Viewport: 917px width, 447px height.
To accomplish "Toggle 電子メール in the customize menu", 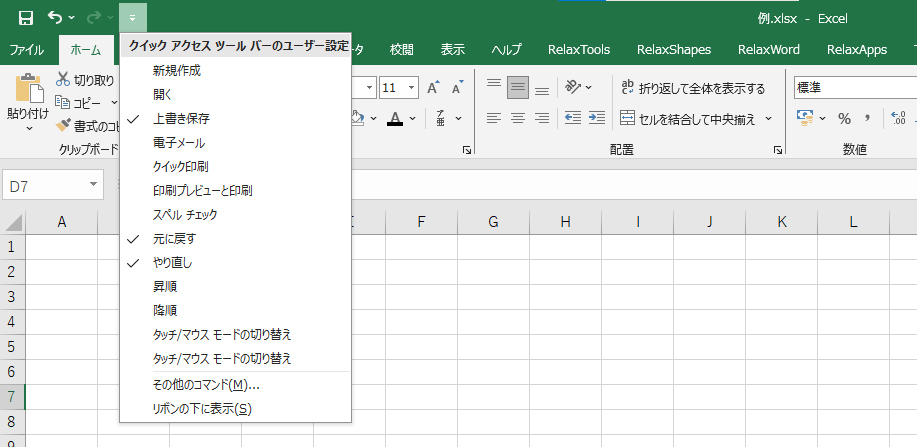I will [235, 143].
